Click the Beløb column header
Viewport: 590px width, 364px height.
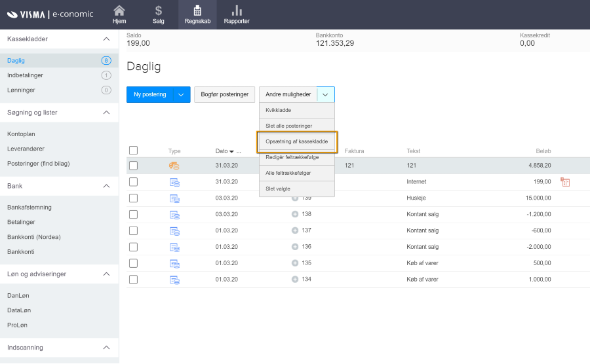pyautogui.click(x=543, y=151)
